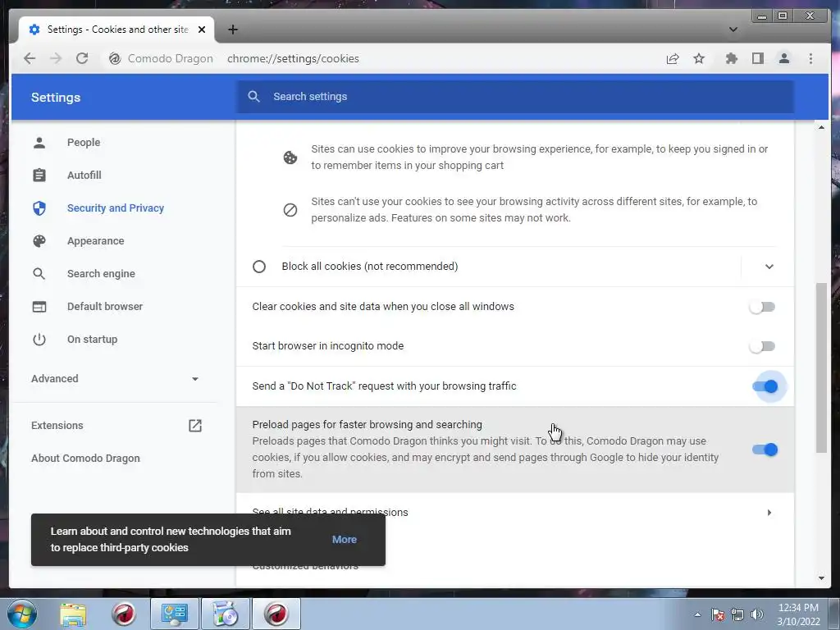Click the On startup power icon
The height and width of the screenshot is (630, 840).
pyautogui.click(x=39, y=339)
